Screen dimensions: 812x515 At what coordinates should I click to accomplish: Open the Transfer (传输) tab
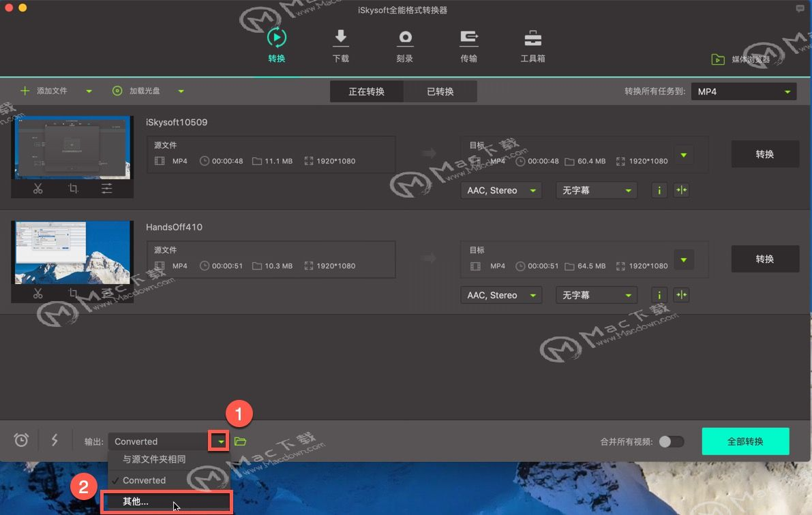point(468,46)
